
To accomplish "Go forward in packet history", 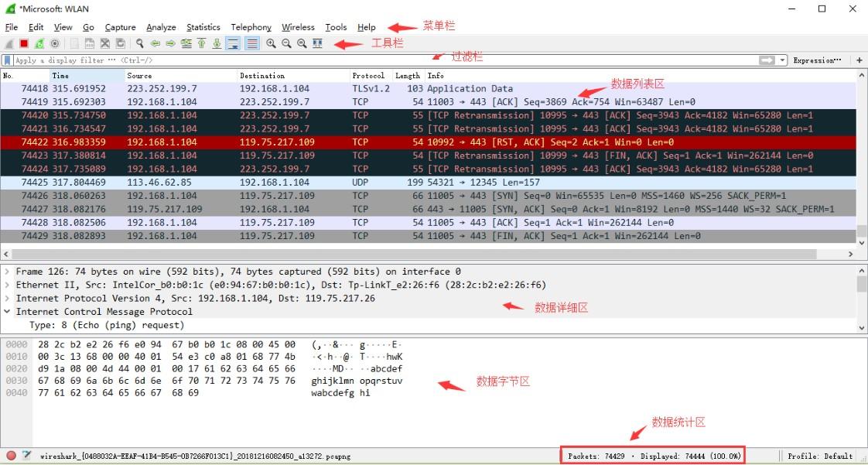I will (170, 44).
